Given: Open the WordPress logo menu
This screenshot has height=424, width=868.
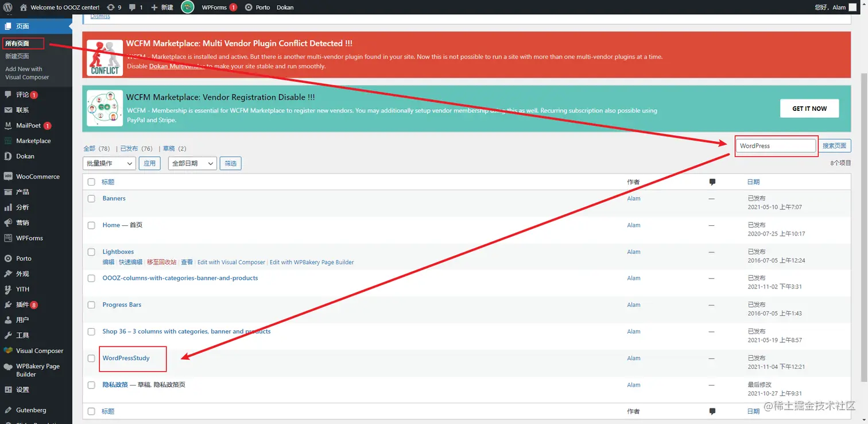Looking at the screenshot, I should pos(7,7).
